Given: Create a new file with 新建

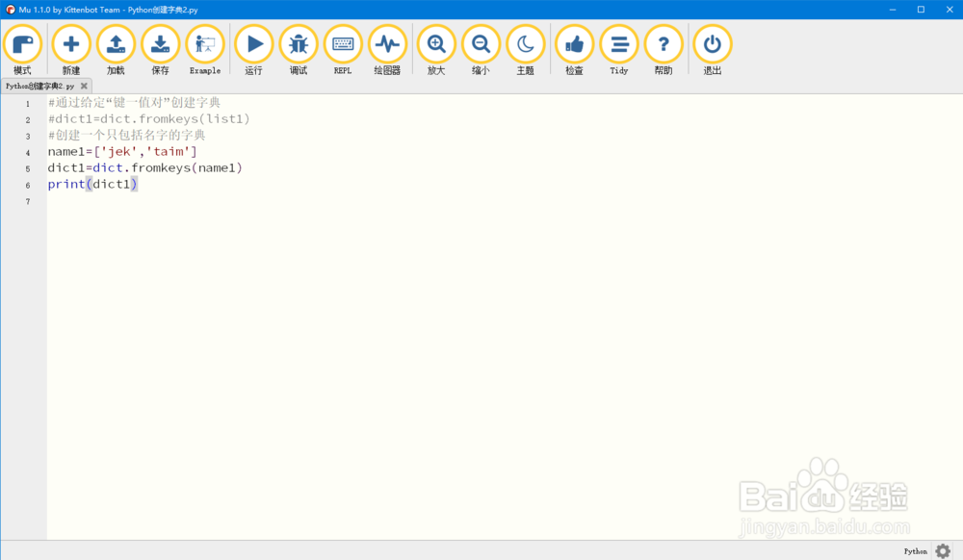Looking at the screenshot, I should (70, 43).
